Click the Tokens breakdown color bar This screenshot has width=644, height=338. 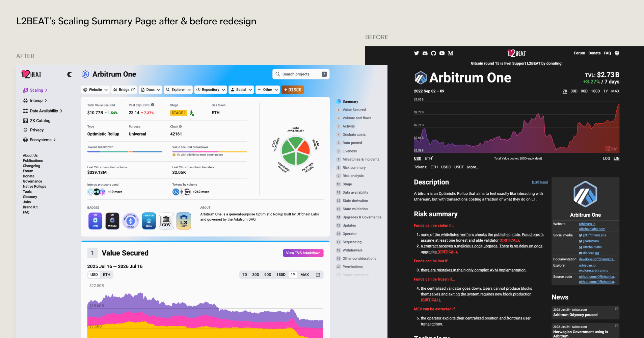click(125, 151)
